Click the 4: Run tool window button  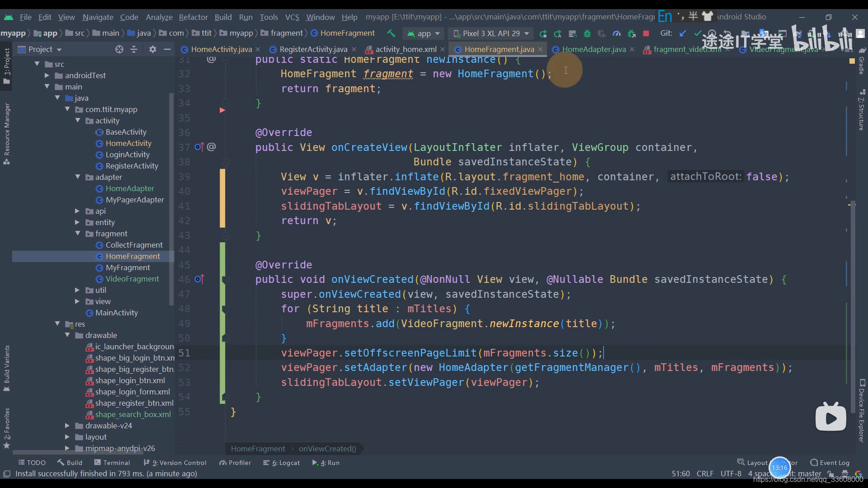tap(326, 463)
